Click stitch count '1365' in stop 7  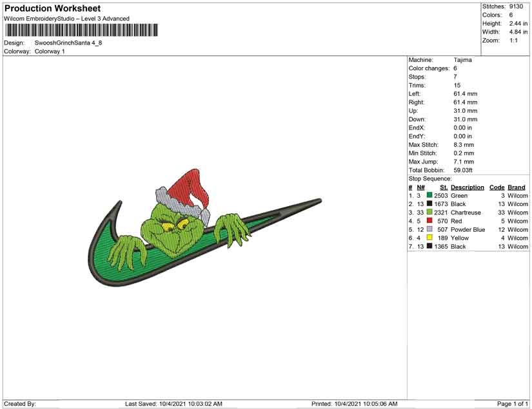[x=441, y=246]
